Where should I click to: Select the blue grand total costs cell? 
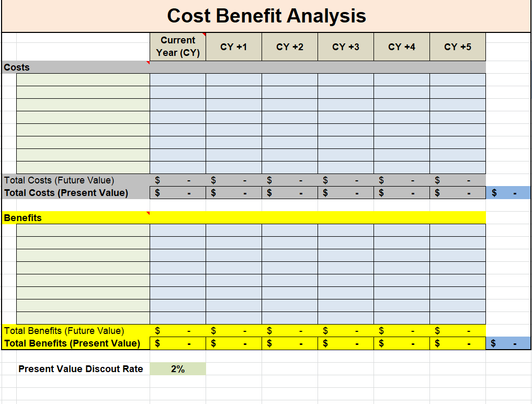click(x=508, y=193)
